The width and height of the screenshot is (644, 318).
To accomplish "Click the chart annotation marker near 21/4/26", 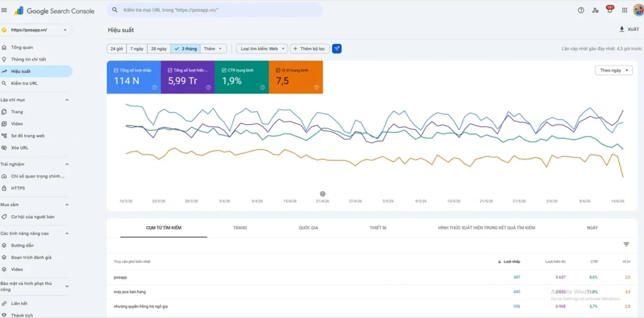I will click(323, 194).
